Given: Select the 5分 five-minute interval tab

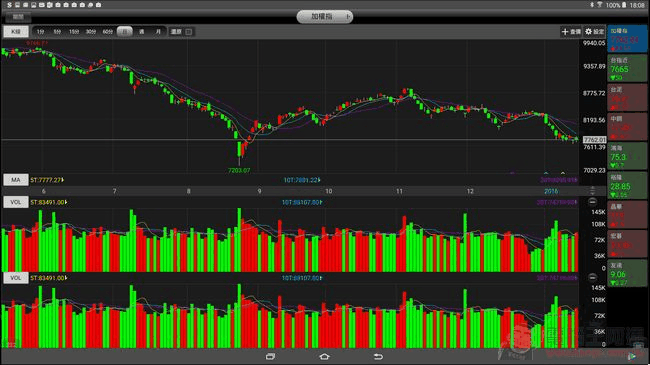Looking at the screenshot, I should coord(57,32).
